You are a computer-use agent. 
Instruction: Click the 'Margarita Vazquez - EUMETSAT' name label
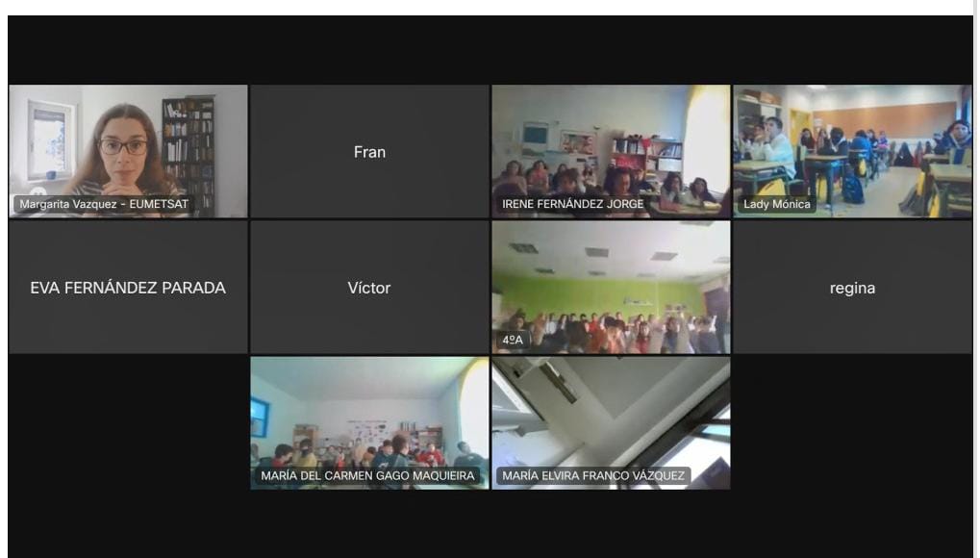click(104, 204)
